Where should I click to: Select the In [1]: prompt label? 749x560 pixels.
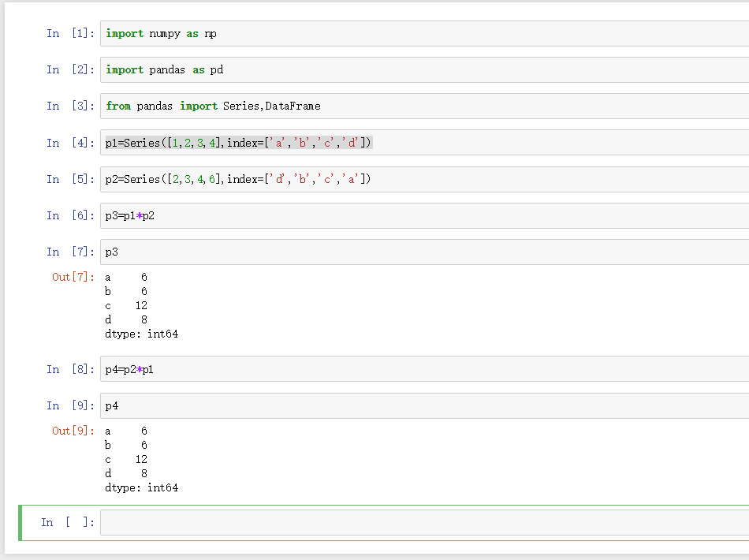point(70,33)
